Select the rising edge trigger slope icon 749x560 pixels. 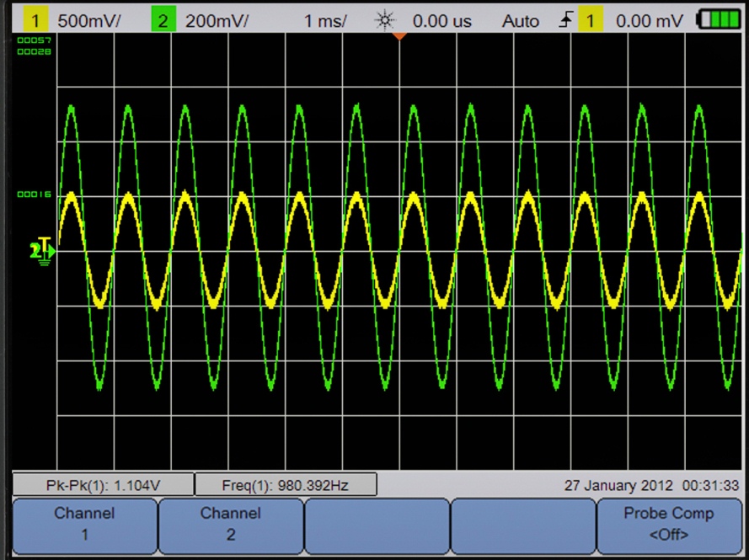coord(566,22)
